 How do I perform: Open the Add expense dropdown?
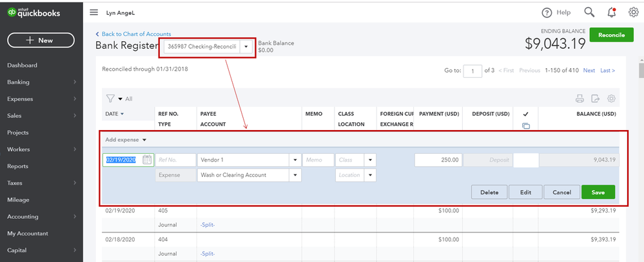(x=126, y=140)
